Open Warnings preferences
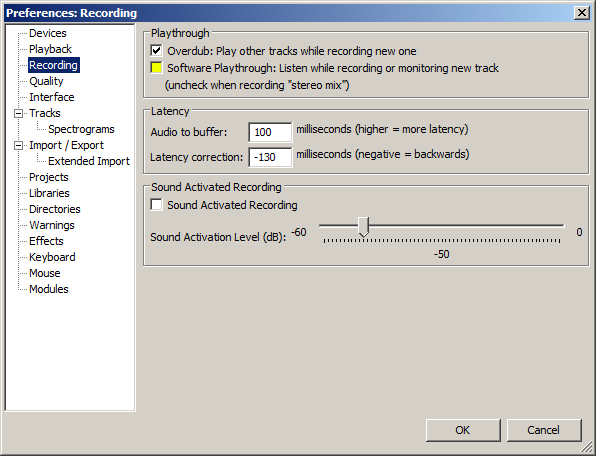596x456 pixels. [x=52, y=225]
